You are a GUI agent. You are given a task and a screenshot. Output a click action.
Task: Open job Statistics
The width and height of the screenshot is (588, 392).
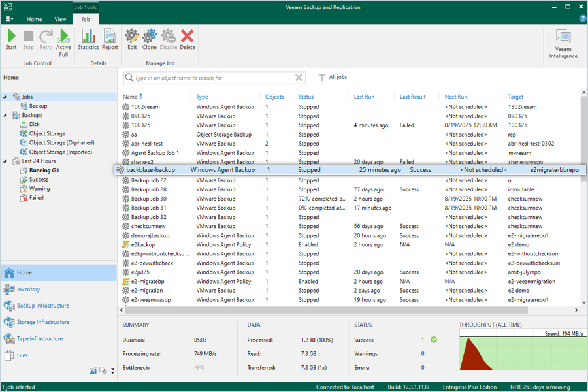[88, 40]
